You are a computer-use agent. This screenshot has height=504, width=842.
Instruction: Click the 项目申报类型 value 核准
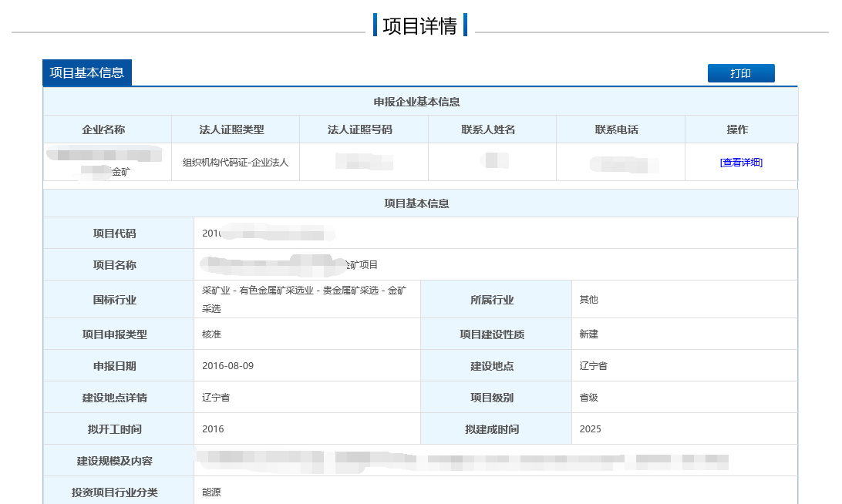[211, 334]
